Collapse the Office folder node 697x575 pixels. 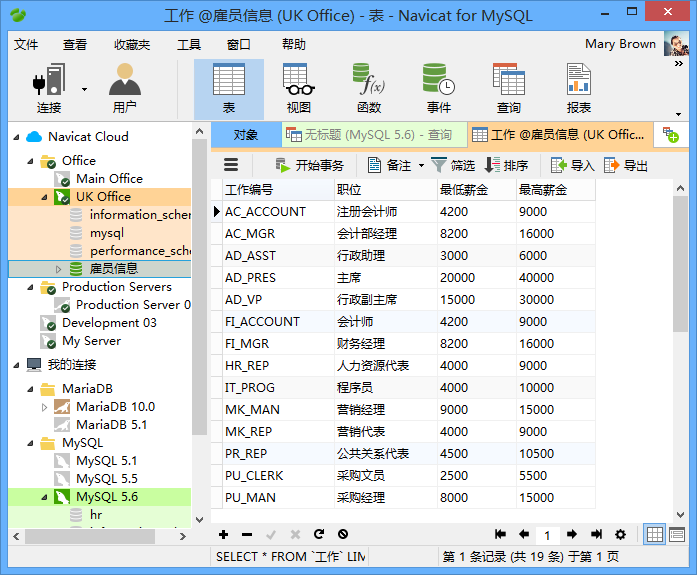tap(30, 161)
